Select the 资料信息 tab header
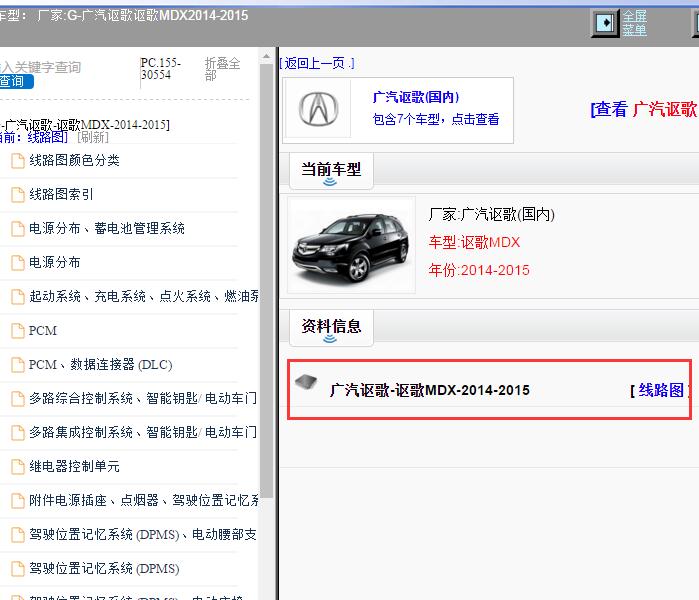This screenshot has width=699, height=600. click(331, 328)
